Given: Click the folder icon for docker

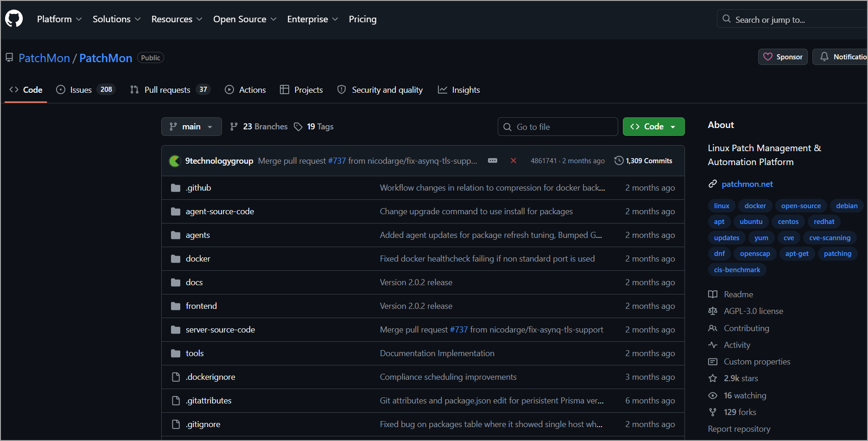Looking at the screenshot, I should click(x=176, y=259).
